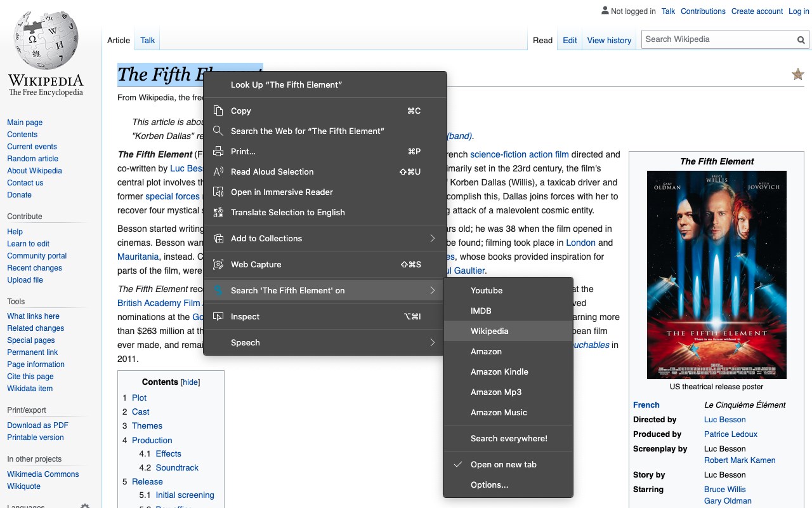Click the featured article star icon

[797, 75]
